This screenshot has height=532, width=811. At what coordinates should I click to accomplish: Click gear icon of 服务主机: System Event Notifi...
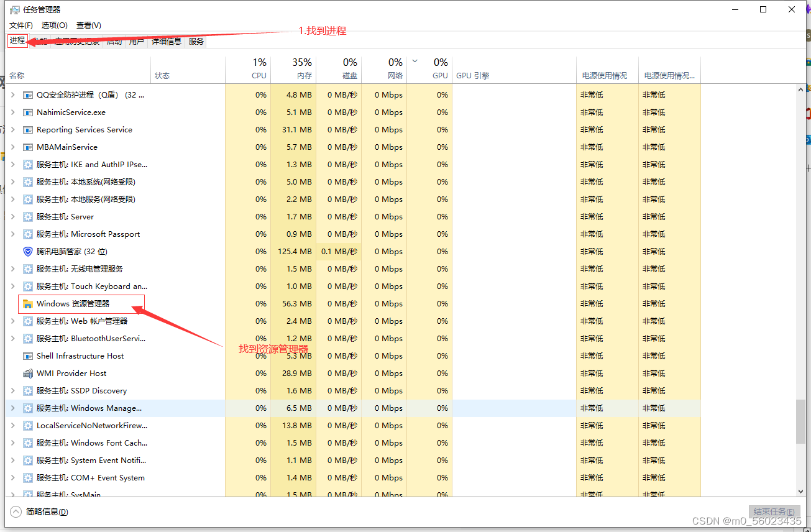[x=27, y=461]
